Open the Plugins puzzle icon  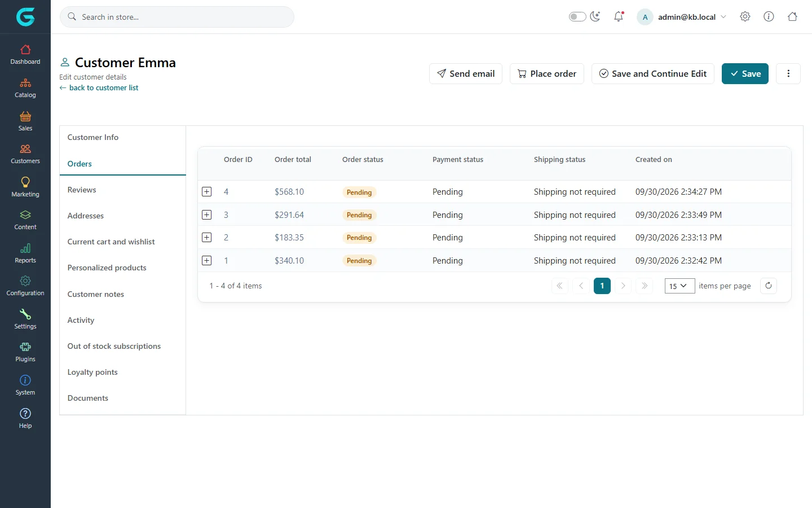tap(25, 347)
